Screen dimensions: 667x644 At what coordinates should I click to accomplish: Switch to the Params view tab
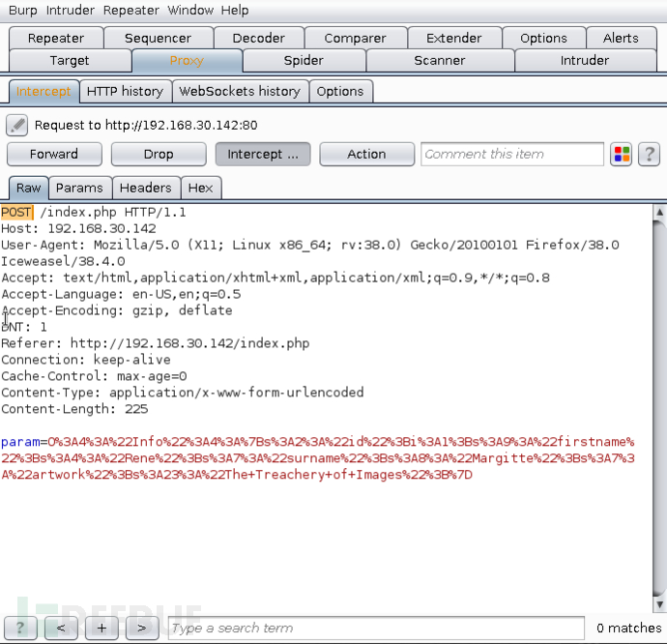pyautogui.click(x=79, y=188)
